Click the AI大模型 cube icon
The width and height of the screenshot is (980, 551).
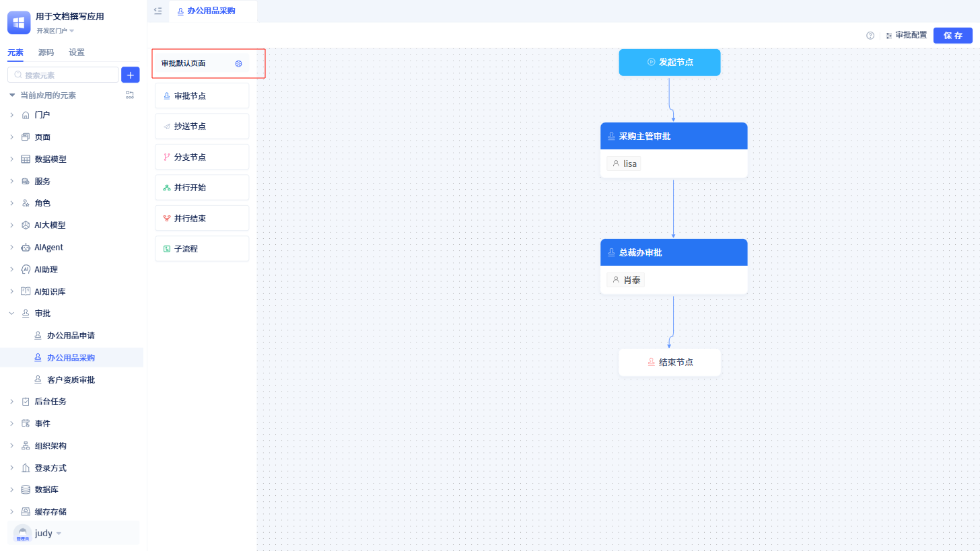[x=26, y=225]
